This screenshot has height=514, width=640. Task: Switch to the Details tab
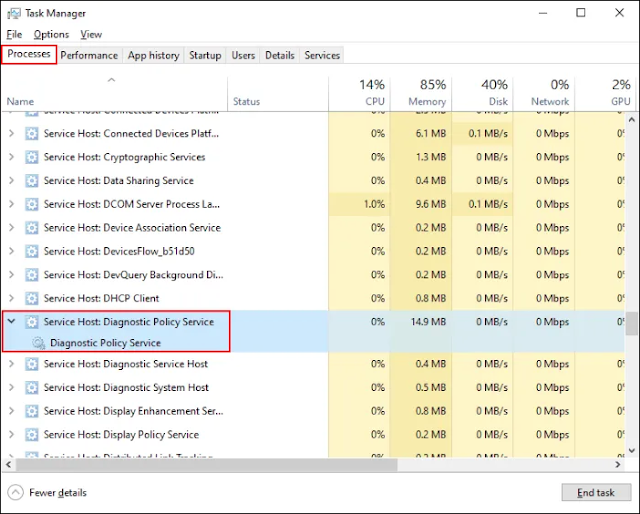(280, 56)
